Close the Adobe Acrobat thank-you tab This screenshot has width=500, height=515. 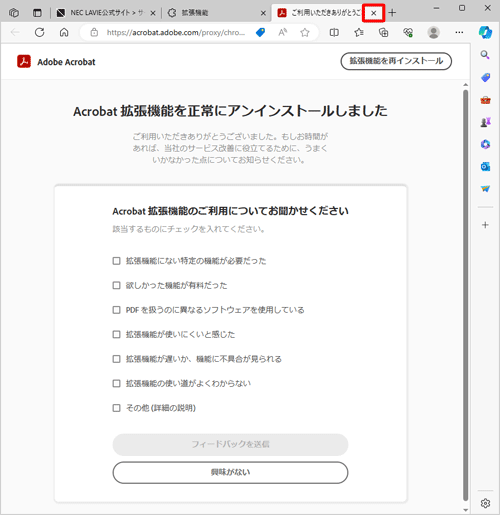374,13
